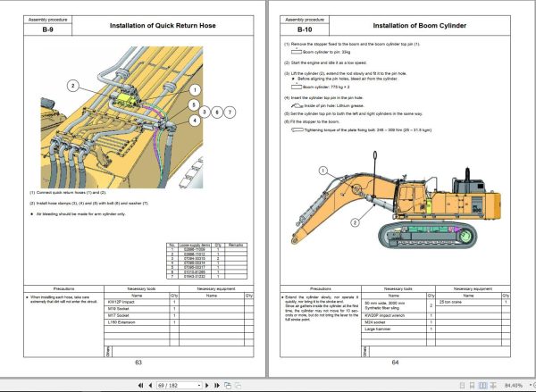536x392 pixels.
Task: Click the B-10 procedure code
Action: tap(305, 29)
